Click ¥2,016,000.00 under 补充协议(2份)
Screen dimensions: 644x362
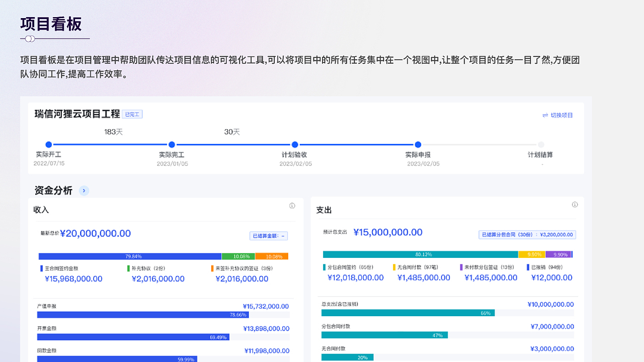click(158, 279)
